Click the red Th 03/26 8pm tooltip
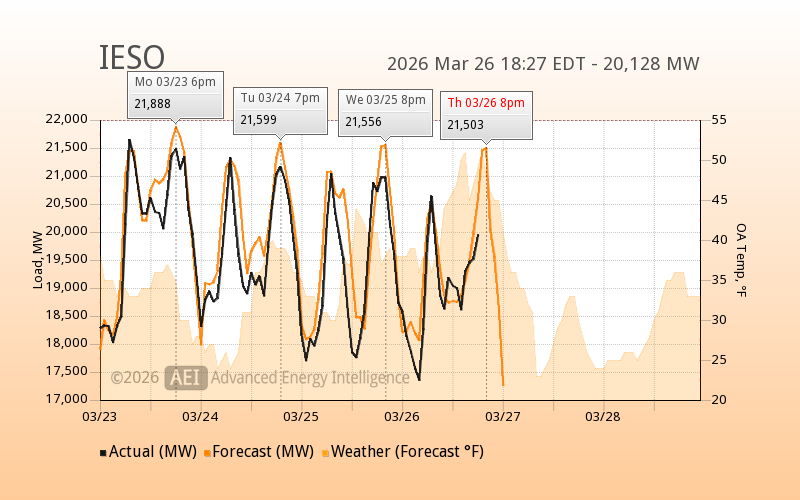Image resolution: width=800 pixels, height=500 pixels. click(x=486, y=113)
